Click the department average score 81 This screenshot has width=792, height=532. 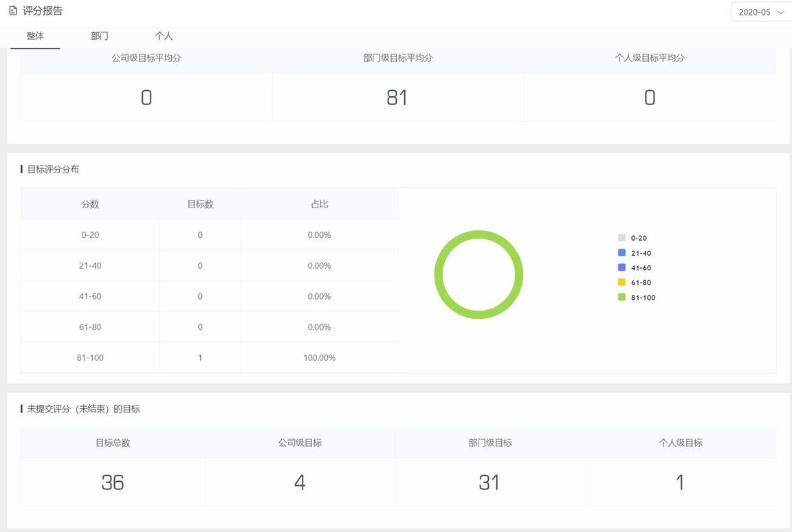397,98
